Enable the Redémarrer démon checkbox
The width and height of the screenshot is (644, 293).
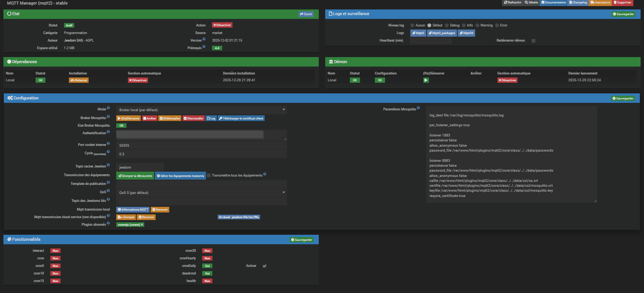click(x=533, y=41)
